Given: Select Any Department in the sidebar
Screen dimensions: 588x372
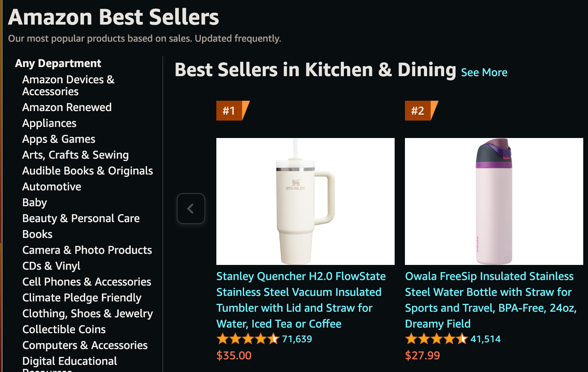Looking at the screenshot, I should [x=58, y=63].
